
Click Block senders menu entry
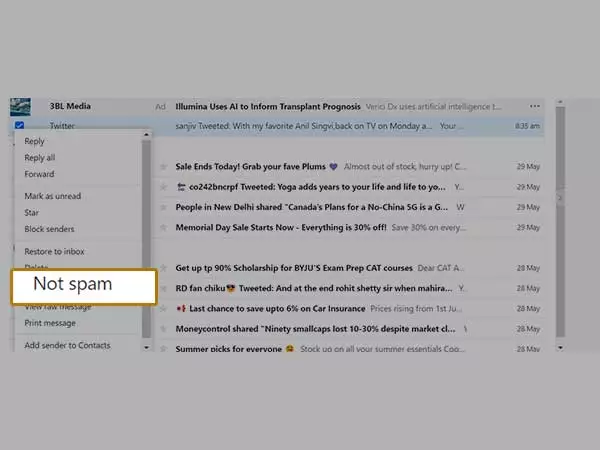49,229
